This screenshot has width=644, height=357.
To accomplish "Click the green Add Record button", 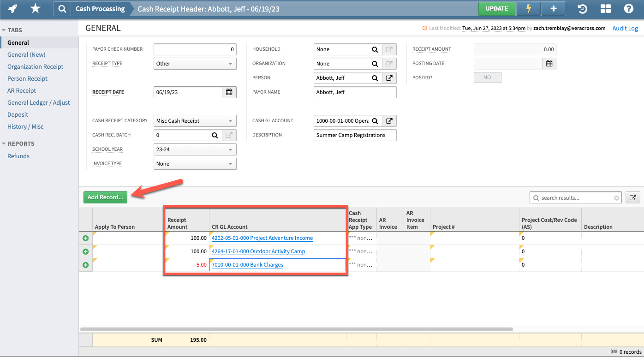I will (105, 197).
